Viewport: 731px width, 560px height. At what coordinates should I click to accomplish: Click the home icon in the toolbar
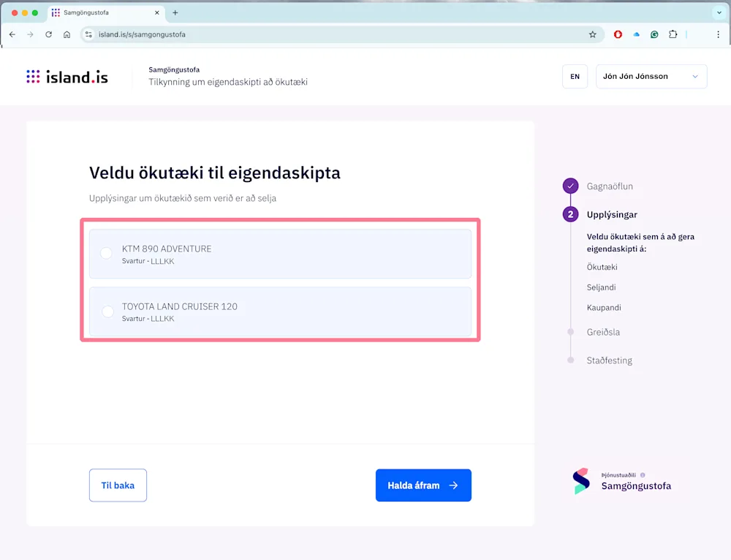tap(67, 34)
